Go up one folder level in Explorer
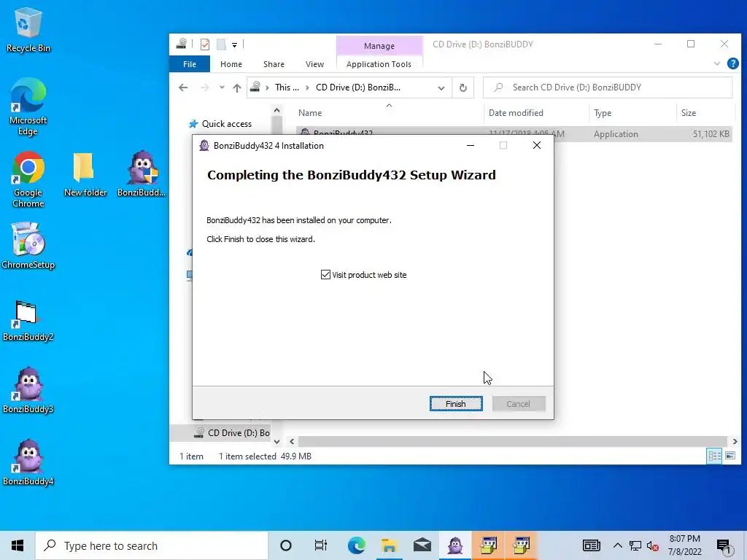 point(237,87)
